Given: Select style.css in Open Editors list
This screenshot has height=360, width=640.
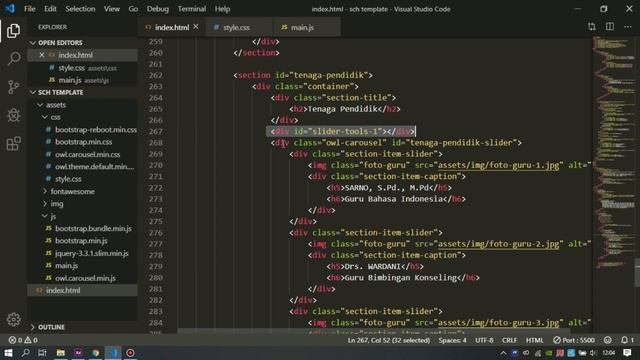Looking at the screenshot, I should [71, 68].
